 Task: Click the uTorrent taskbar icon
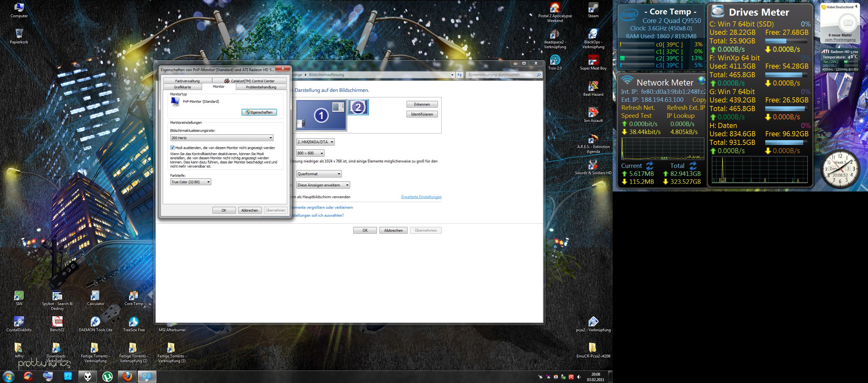tap(108, 377)
